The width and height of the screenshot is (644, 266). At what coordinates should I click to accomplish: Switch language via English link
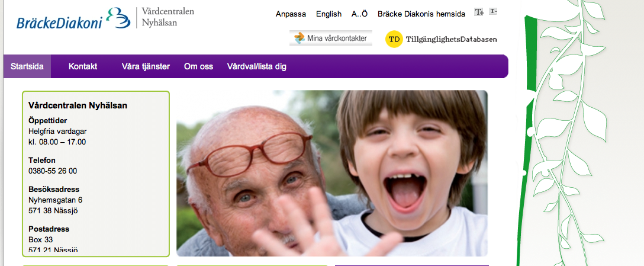(x=329, y=14)
